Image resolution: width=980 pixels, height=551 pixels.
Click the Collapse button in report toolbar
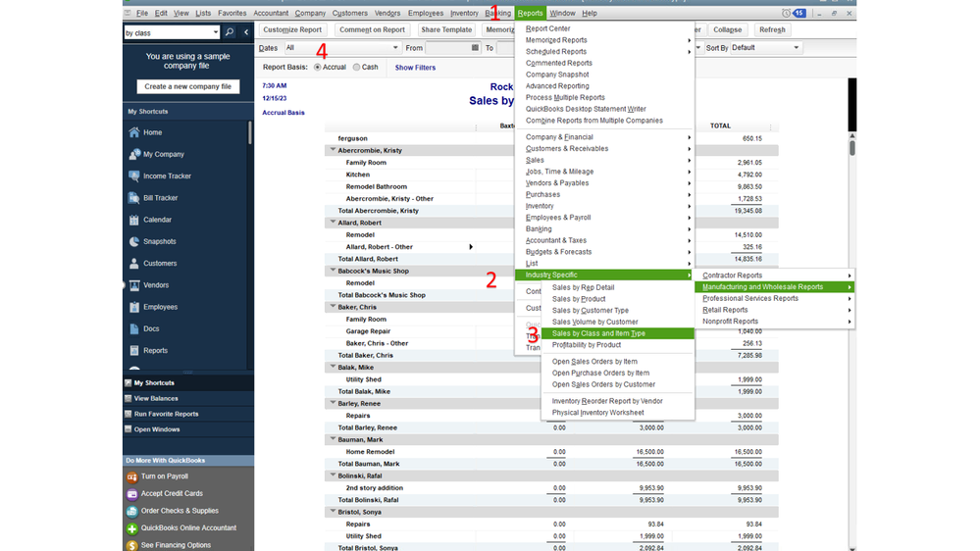[728, 29]
